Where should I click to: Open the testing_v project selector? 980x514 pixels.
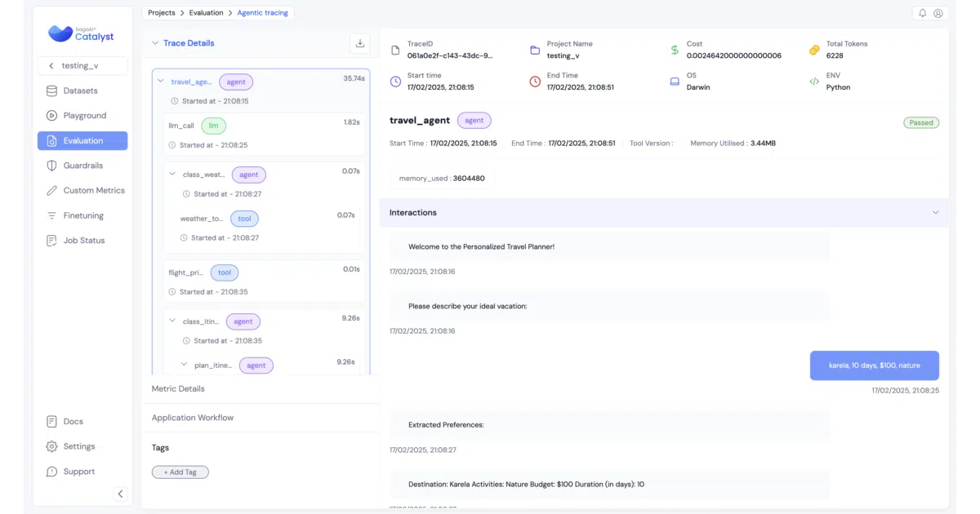click(82, 66)
